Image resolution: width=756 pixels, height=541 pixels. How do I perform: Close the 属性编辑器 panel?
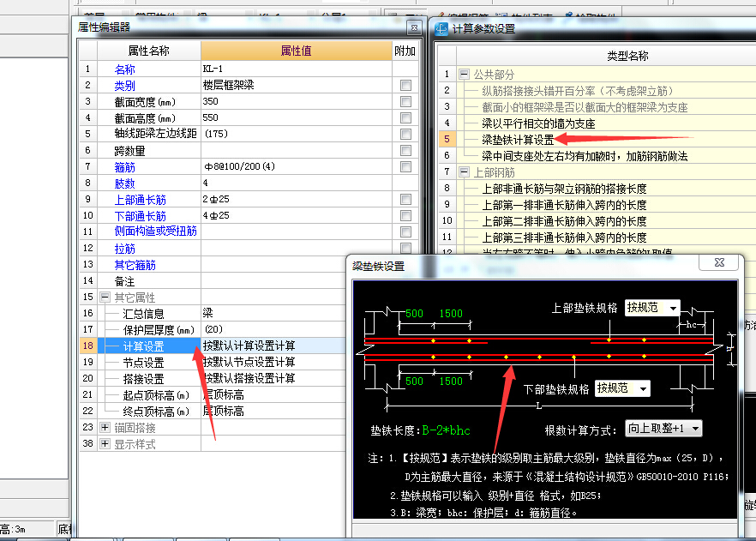pyautogui.click(x=414, y=28)
